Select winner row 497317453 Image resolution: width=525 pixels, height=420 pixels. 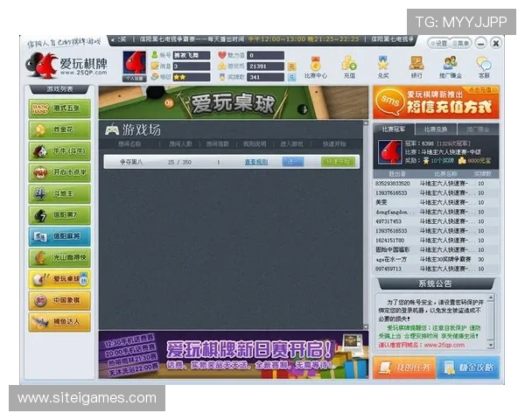[x=436, y=221]
